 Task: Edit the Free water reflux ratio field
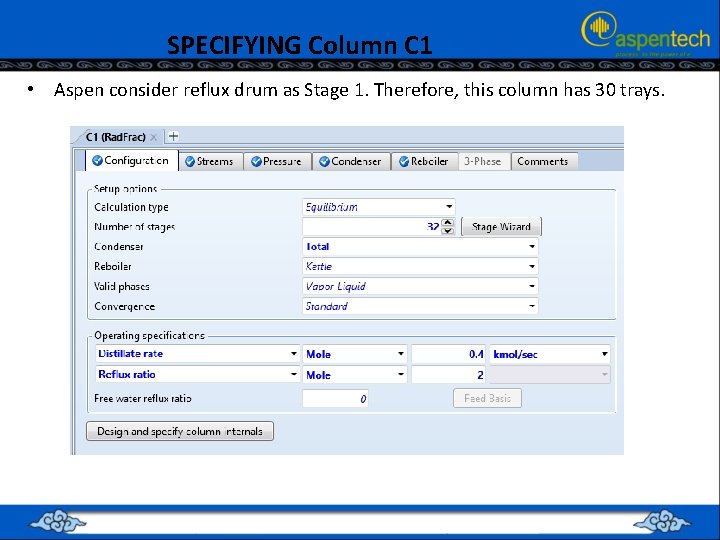pyautogui.click(x=335, y=399)
